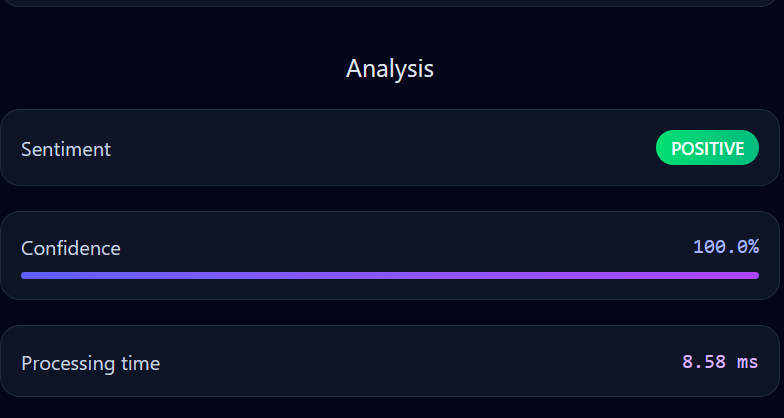Click the Processing time label
The width and height of the screenshot is (784, 418).
[x=90, y=362]
